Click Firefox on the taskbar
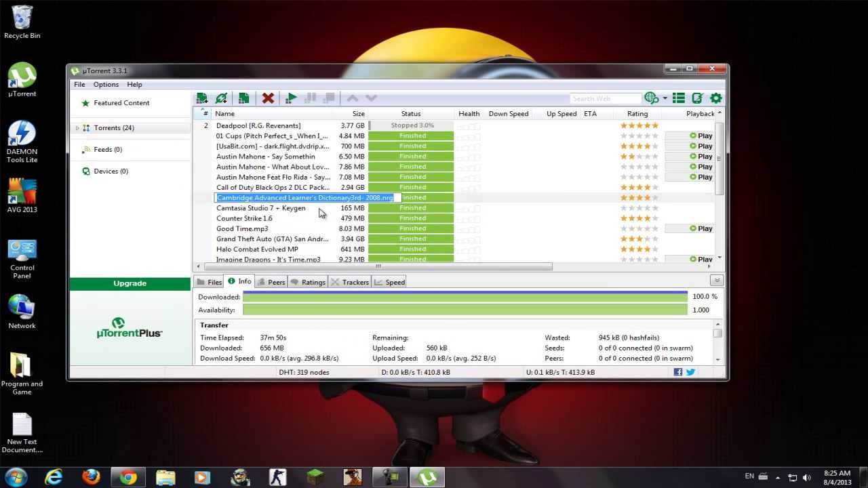Viewport: 868px width, 488px height. (91, 477)
